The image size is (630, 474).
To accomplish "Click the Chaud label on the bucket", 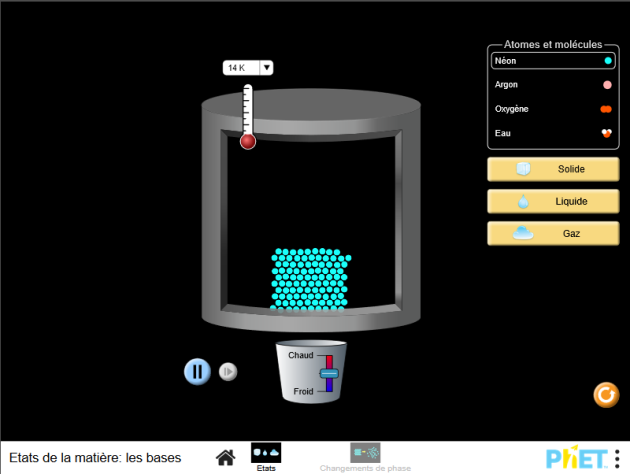I will click(x=301, y=355).
